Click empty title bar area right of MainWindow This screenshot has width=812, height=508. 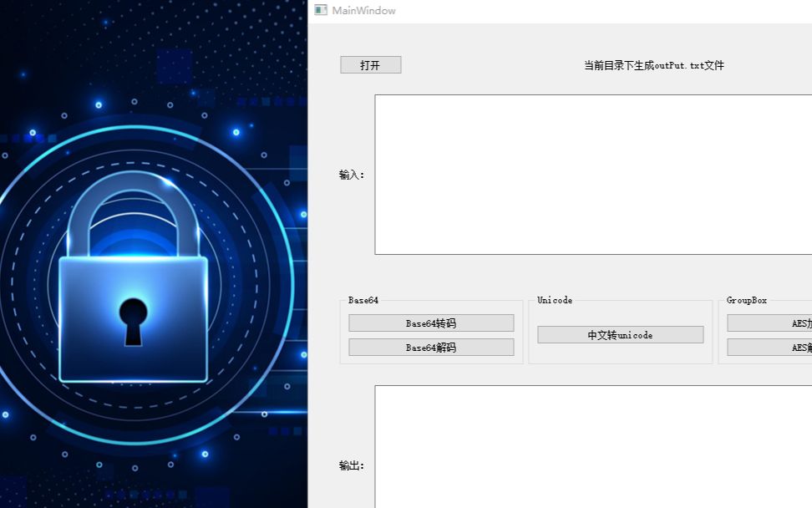pyautogui.click(x=601, y=10)
